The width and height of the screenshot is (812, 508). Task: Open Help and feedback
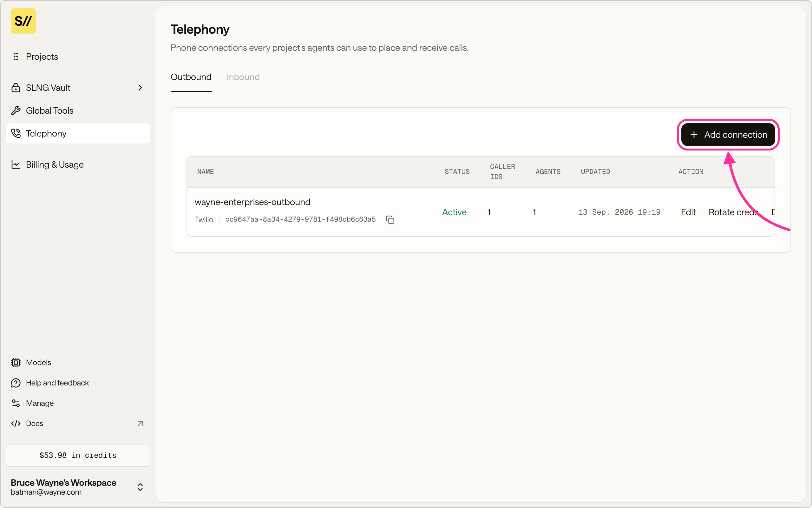click(x=78, y=383)
